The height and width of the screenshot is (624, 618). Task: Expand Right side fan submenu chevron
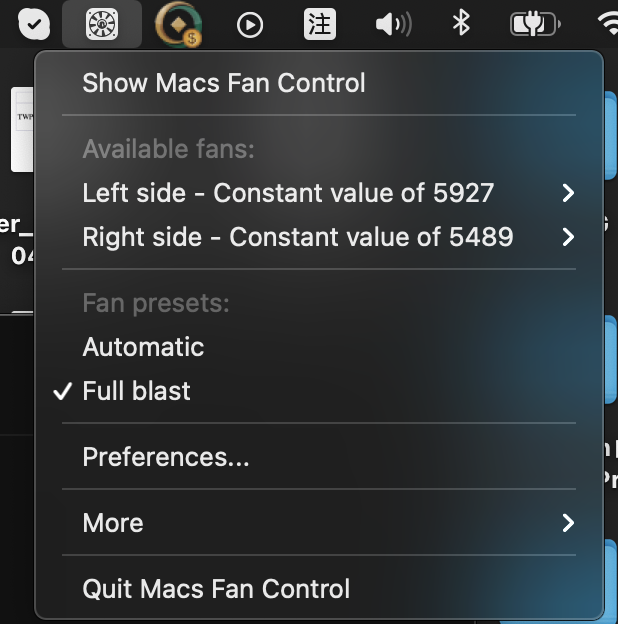point(568,237)
